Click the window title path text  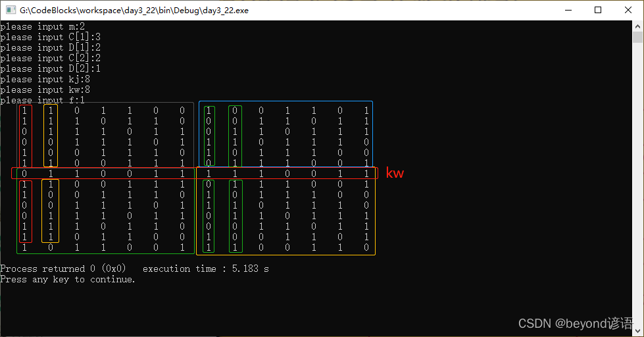coord(134,11)
